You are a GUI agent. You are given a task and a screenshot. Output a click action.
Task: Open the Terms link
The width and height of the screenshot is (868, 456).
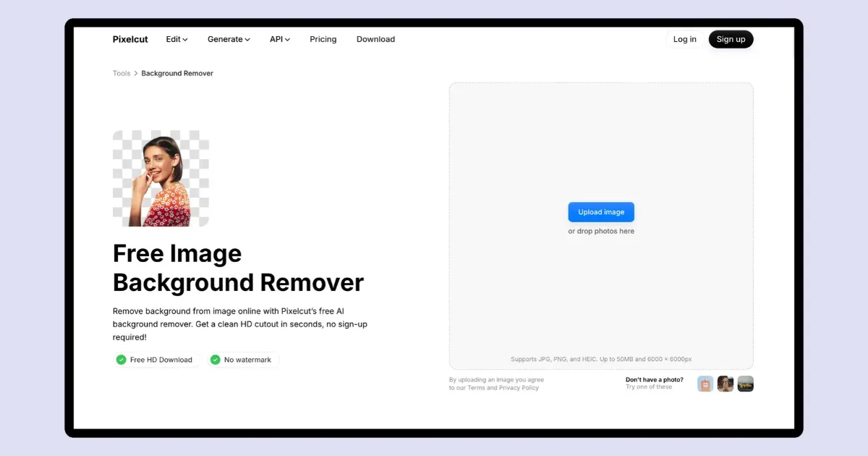click(476, 388)
